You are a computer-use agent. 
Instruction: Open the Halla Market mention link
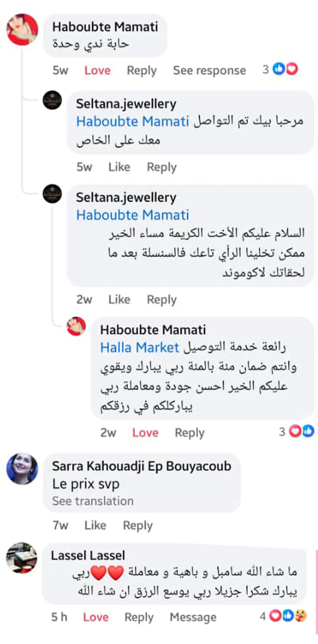140,347
